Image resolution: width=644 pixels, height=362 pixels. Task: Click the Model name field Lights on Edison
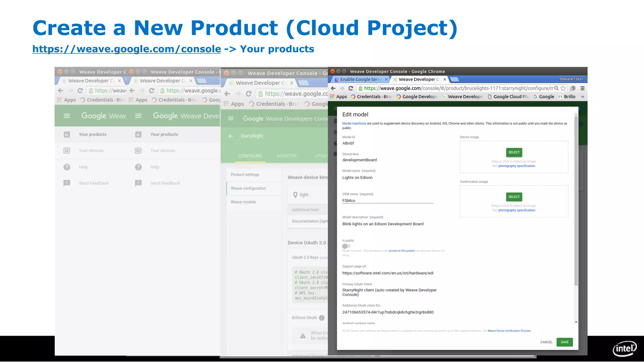[x=358, y=178]
